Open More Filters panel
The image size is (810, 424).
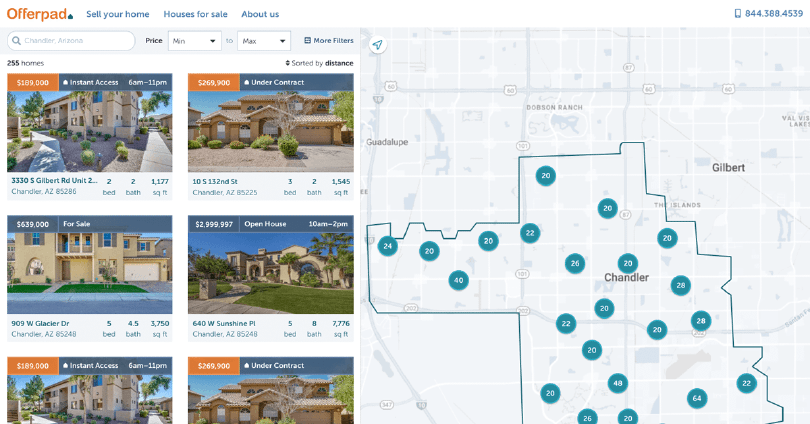(329, 40)
